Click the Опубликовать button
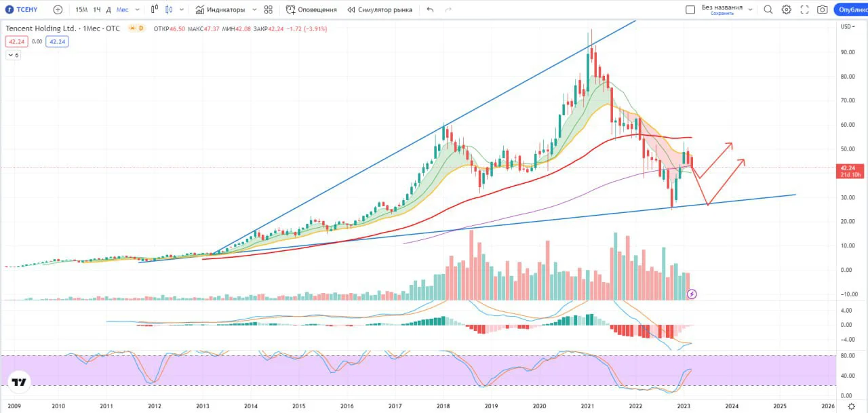The height and width of the screenshot is (413, 868). pos(852,9)
